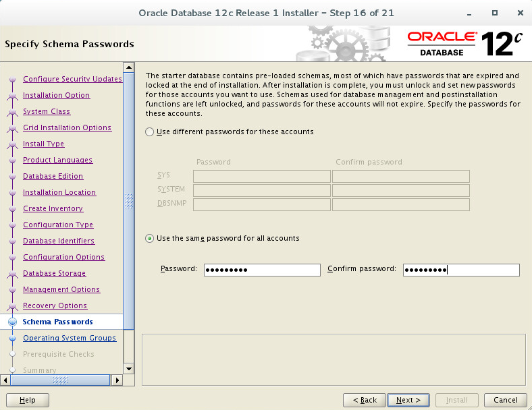
Task: Go to Create Inventory step
Action: coord(53,209)
